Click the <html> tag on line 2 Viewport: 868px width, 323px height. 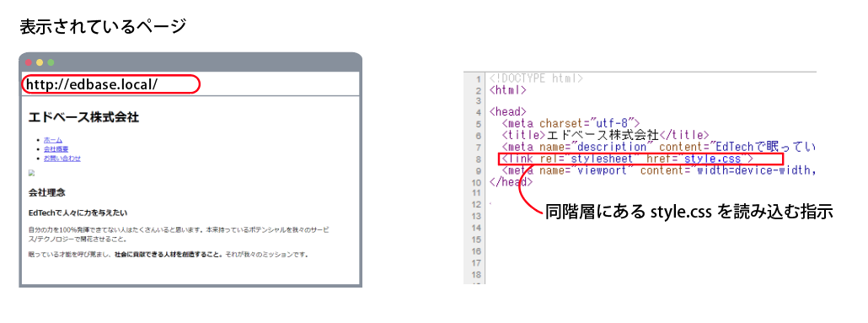click(x=507, y=89)
